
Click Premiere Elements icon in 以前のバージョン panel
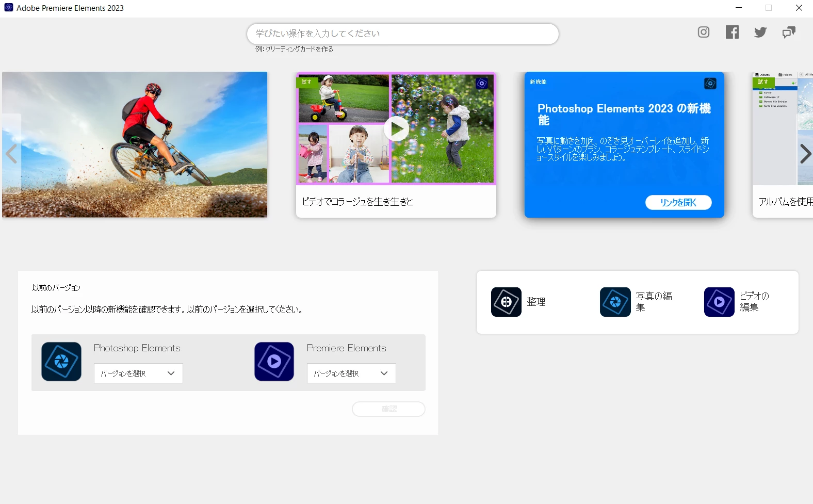click(x=274, y=362)
